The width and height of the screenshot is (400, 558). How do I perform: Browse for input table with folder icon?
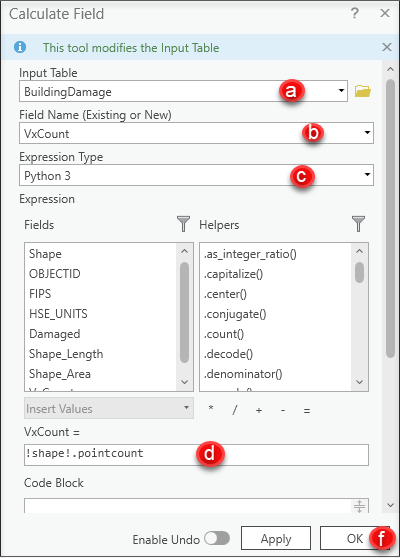[363, 91]
